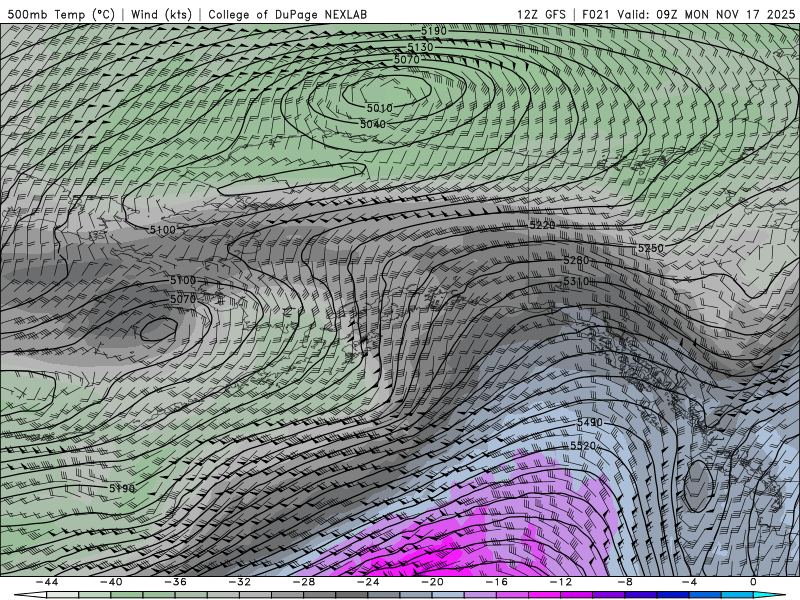This screenshot has height=600, width=800.
Task: Click the 5250 height contour label
Action: pyautogui.click(x=651, y=248)
